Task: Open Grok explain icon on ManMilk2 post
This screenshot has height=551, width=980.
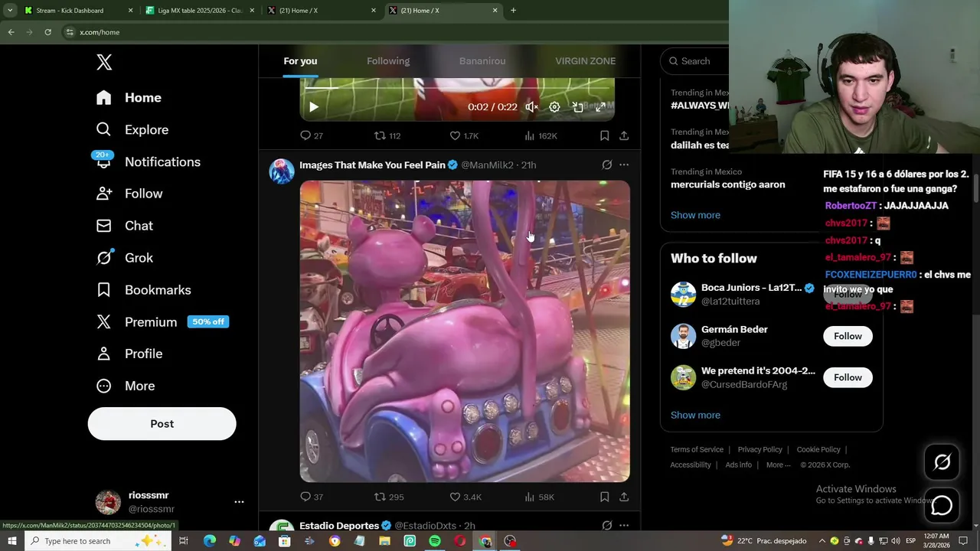Action: click(x=606, y=165)
